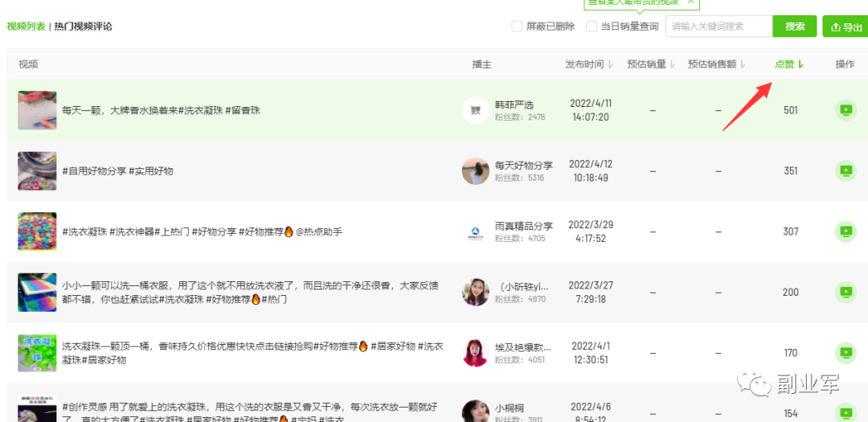Sort by 预估销售额 column arrow
Screen dimensions: 868x422
[743, 64]
